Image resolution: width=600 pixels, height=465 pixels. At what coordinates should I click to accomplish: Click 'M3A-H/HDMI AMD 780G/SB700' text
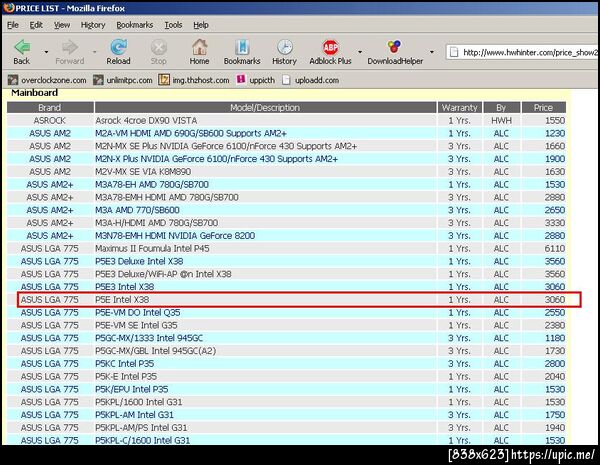157,223
